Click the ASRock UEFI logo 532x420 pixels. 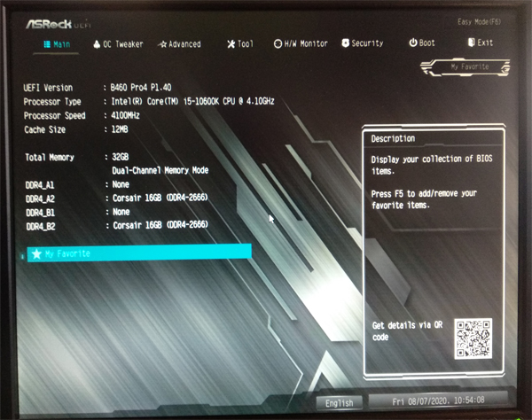(x=59, y=24)
